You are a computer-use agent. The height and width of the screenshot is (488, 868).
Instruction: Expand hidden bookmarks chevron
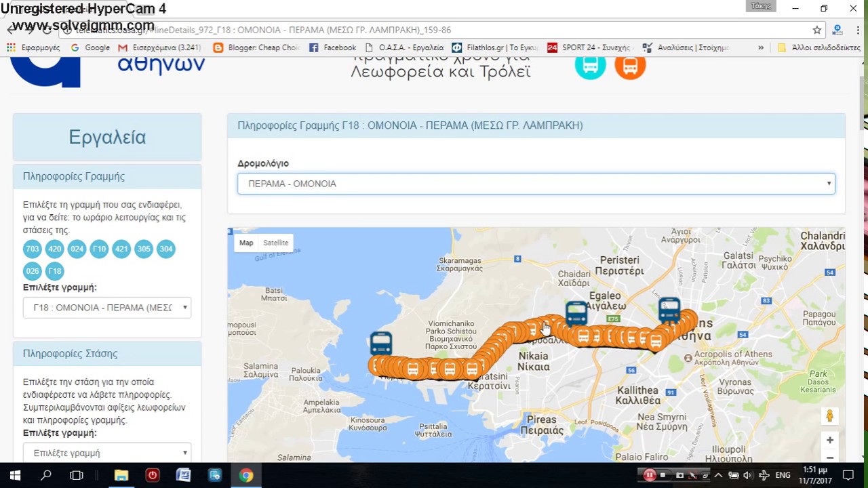[x=761, y=47]
